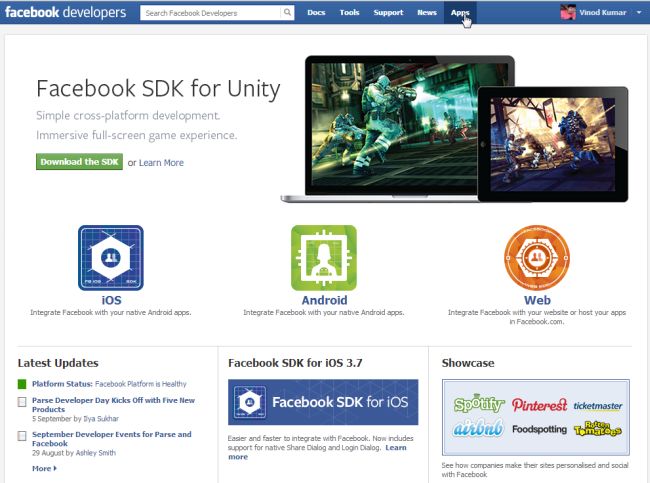Follow the Learn More link

click(x=161, y=163)
